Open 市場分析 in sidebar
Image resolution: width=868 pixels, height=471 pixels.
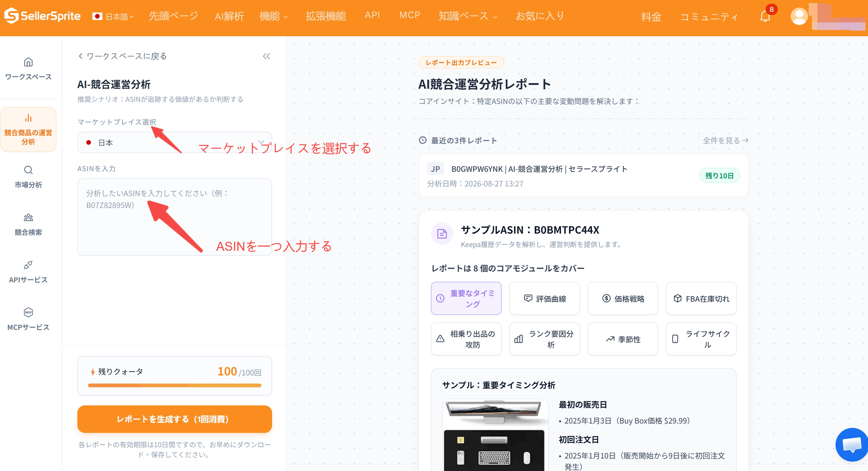[x=28, y=177]
